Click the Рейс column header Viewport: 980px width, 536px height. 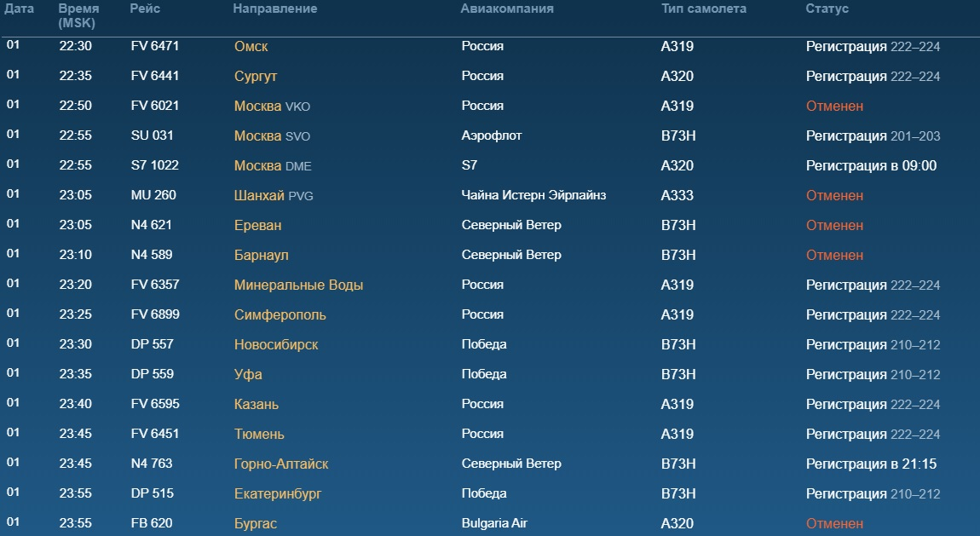tap(145, 9)
